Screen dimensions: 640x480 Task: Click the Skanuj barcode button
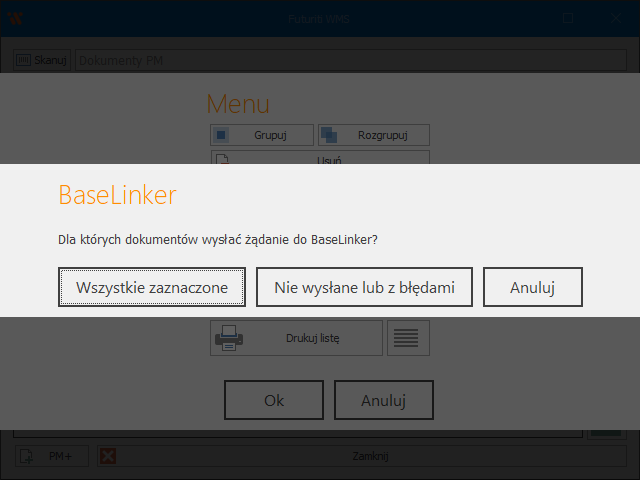coord(42,60)
